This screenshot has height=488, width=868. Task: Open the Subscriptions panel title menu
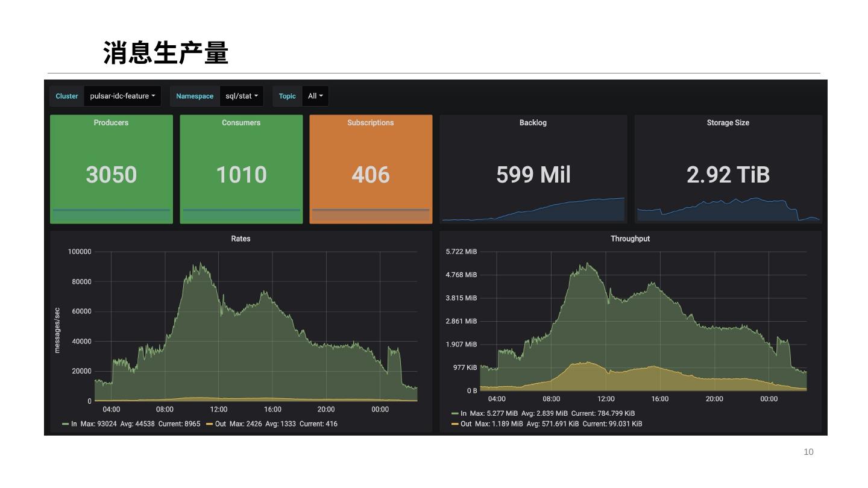pyautogui.click(x=370, y=122)
